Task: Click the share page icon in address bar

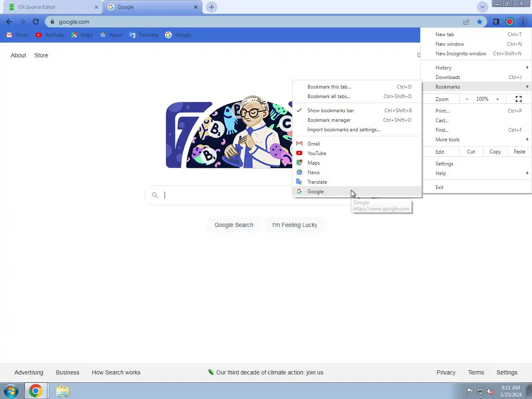Action: tap(466, 22)
